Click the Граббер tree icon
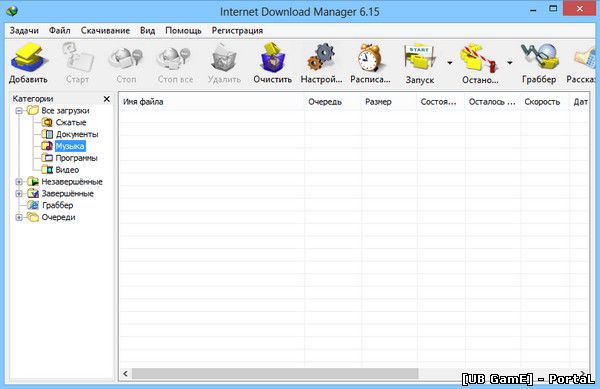This screenshot has width=600, height=389. (x=34, y=205)
